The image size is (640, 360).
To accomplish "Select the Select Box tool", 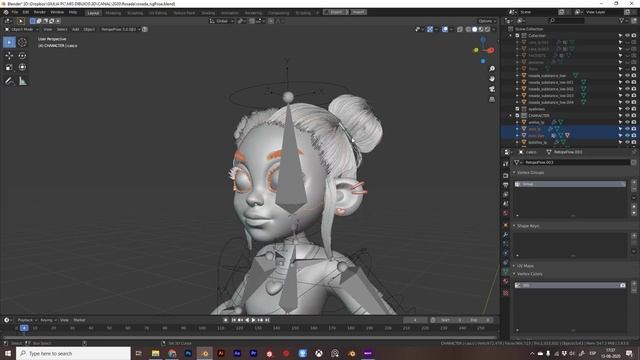I will (9, 42).
